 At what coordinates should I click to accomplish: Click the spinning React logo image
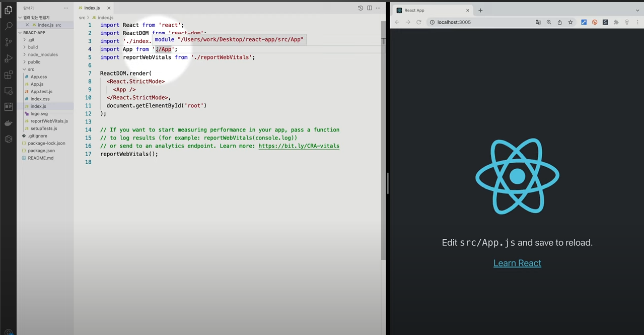pyautogui.click(x=517, y=176)
